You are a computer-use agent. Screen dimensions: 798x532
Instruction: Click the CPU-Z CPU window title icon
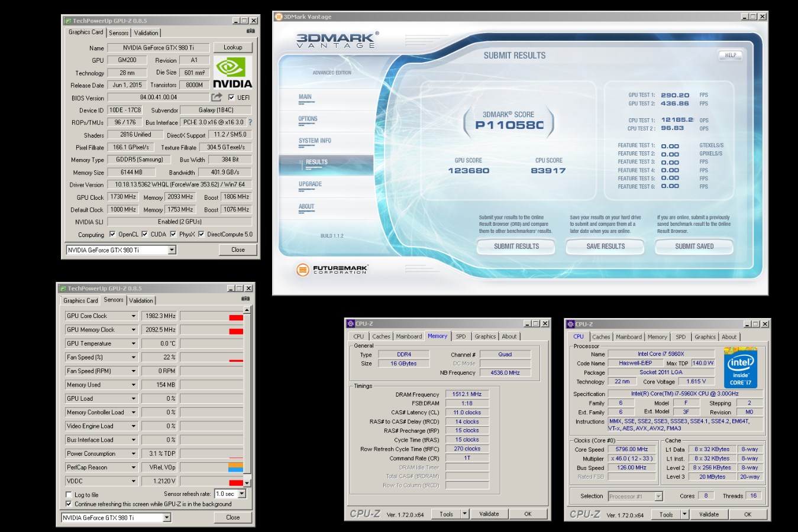point(570,324)
